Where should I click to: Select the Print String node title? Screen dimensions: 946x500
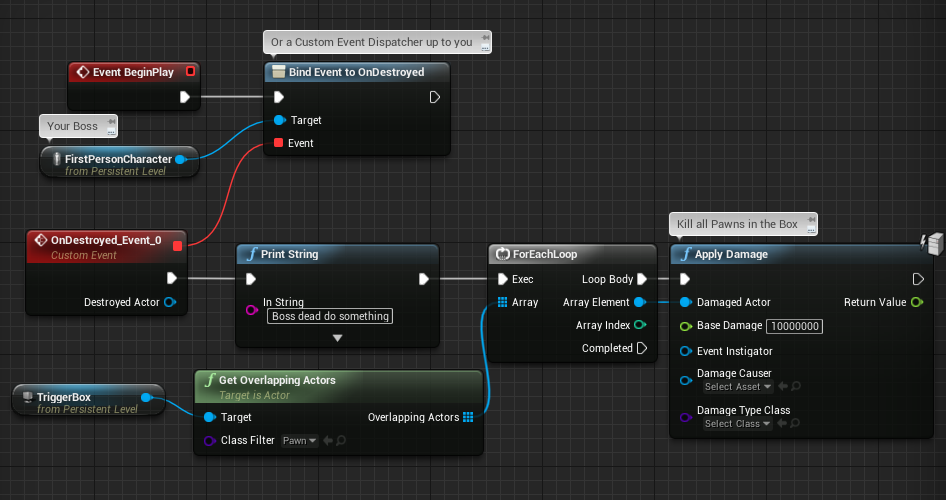[290, 254]
